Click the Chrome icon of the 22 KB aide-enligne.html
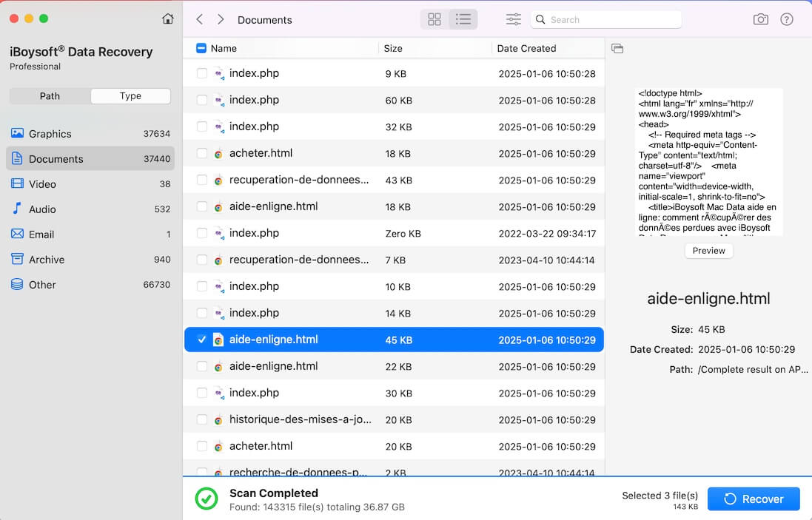Screen dimensions: 812x520 pos(218,367)
